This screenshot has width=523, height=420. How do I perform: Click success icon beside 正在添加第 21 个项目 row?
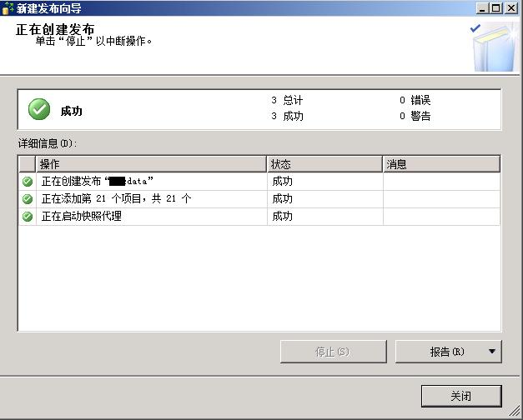pos(28,199)
